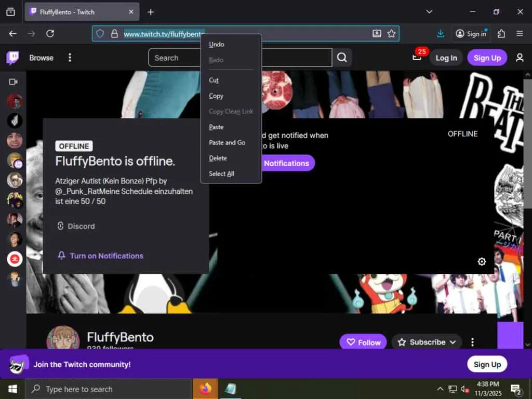This screenshot has height=399, width=532.
Task: Open the red circular channel avatar in sidebar
Action: point(15,259)
